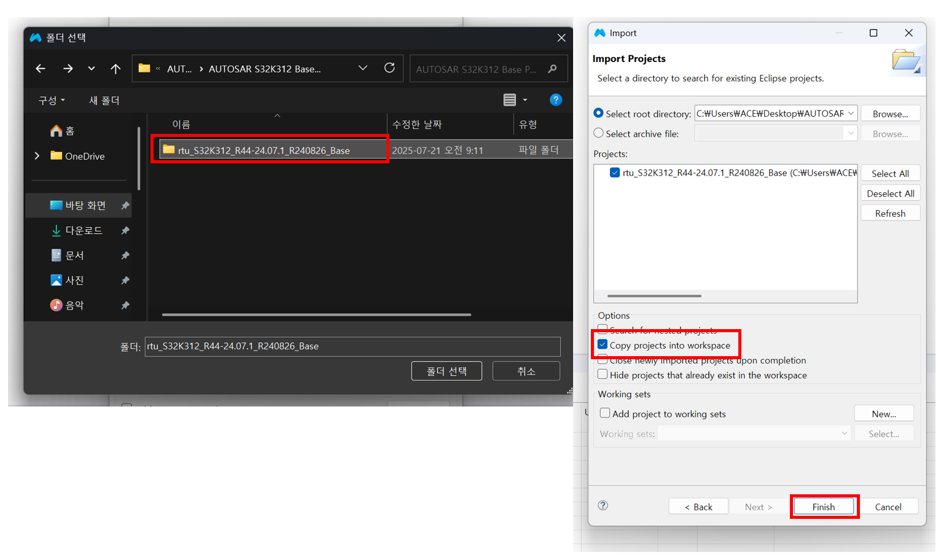Refresh the folder location
The height and width of the screenshot is (560, 949).
click(x=389, y=68)
